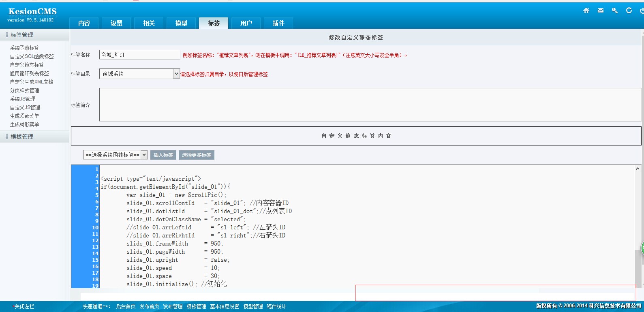Click the power logout icon
Image resolution: width=644 pixels, height=312 pixels.
[642, 11]
